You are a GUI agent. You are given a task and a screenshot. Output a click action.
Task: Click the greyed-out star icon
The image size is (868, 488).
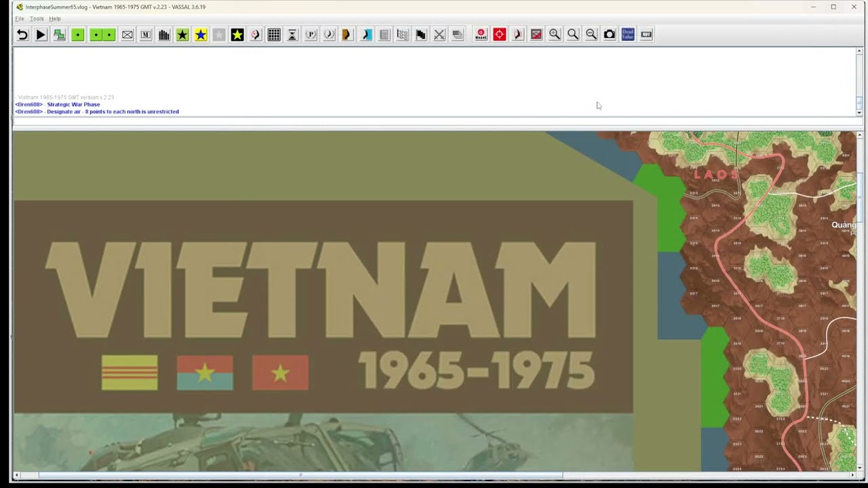[219, 35]
